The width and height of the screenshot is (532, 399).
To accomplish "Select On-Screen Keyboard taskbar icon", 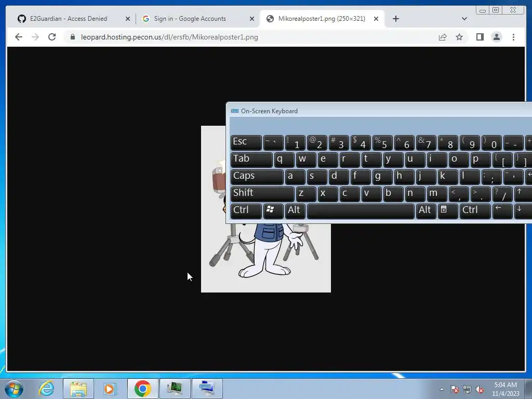I will [207, 389].
